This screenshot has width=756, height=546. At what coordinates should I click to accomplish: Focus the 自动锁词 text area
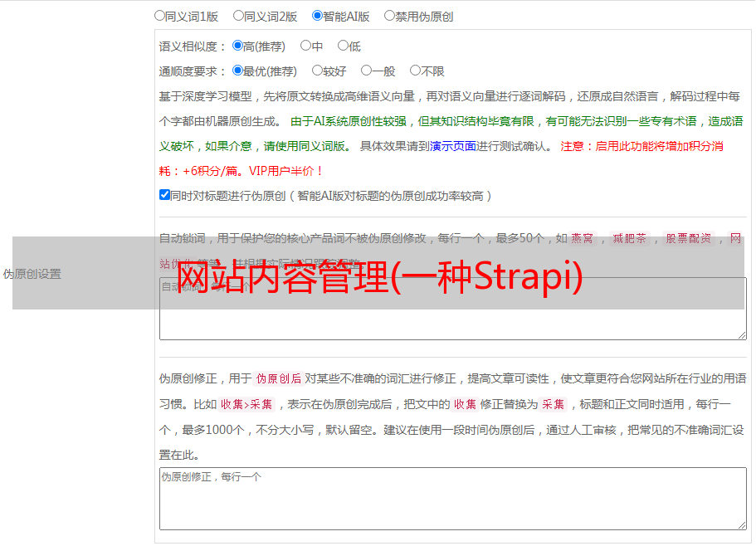pyautogui.click(x=453, y=309)
